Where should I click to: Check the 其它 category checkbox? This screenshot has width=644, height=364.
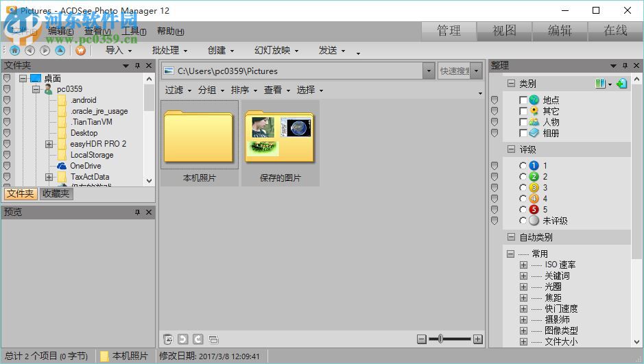point(523,111)
